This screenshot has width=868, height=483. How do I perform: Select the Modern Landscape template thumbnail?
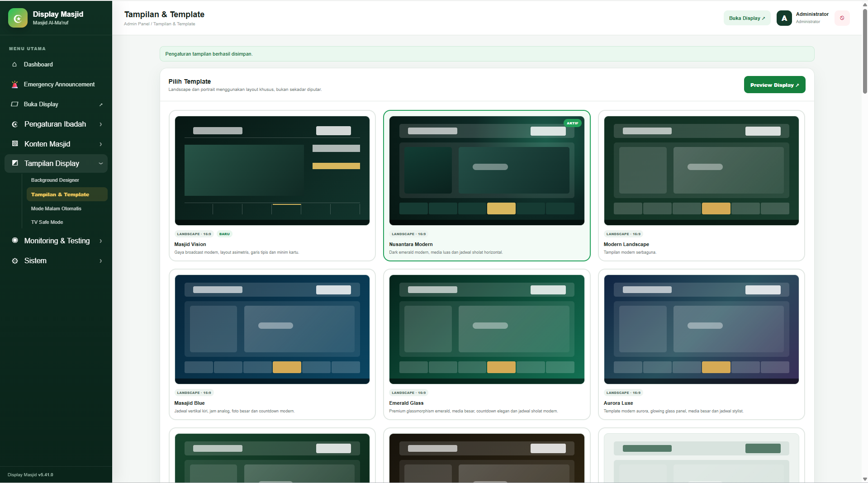(x=701, y=170)
